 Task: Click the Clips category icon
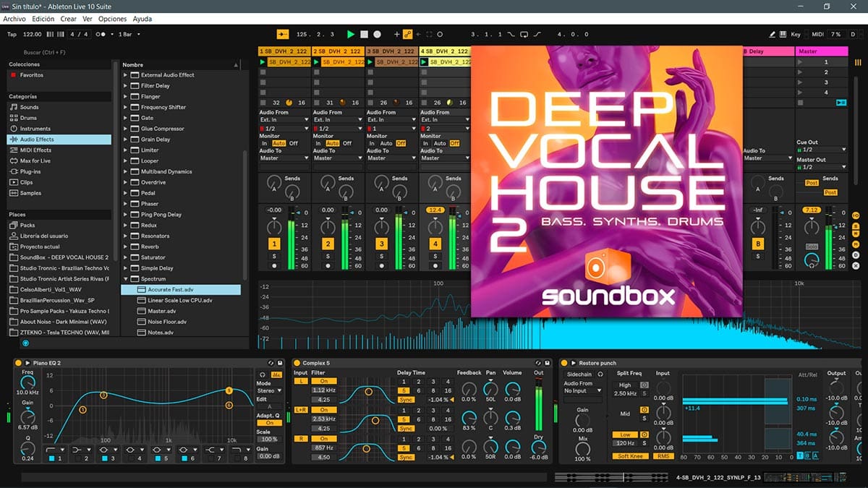point(13,182)
